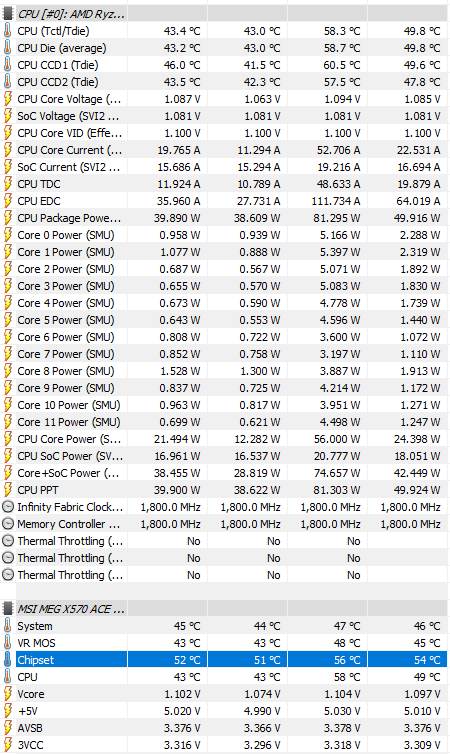
Task: Select the CPU Package Power sensor row
Action: coord(225,218)
